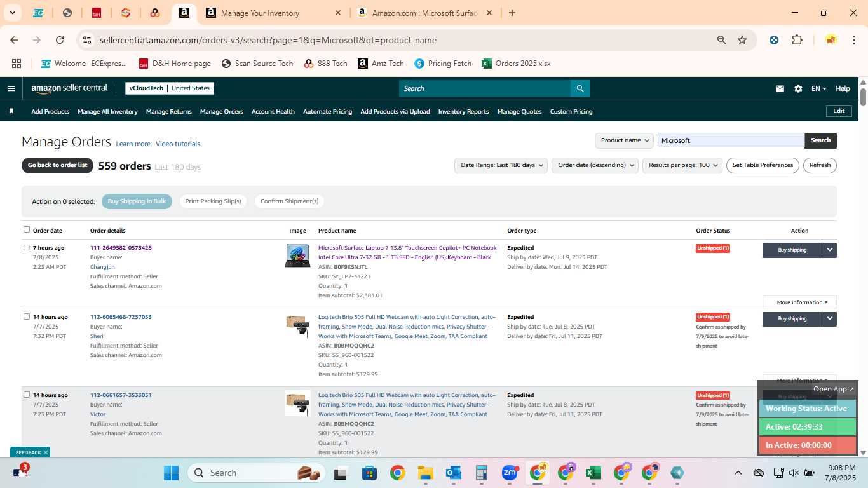The height and width of the screenshot is (488, 868).
Task: Click buyer name Changjun link
Action: coord(102,267)
